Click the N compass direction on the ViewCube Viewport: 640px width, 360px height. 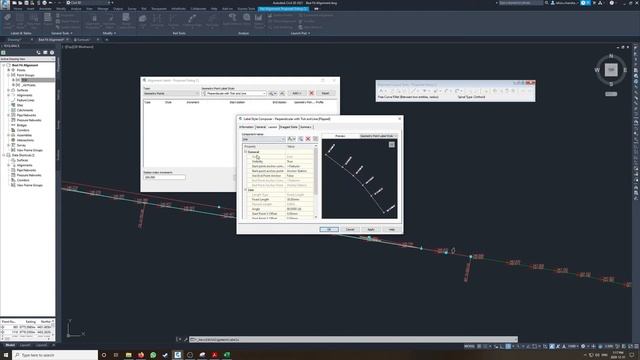coord(611,56)
